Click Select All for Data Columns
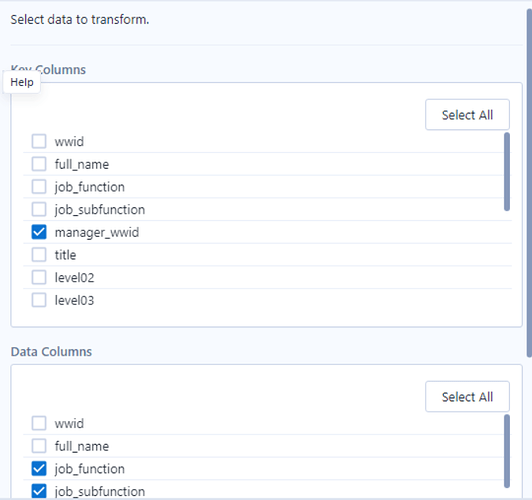This screenshot has height=500, width=532. pyautogui.click(x=467, y=397)
